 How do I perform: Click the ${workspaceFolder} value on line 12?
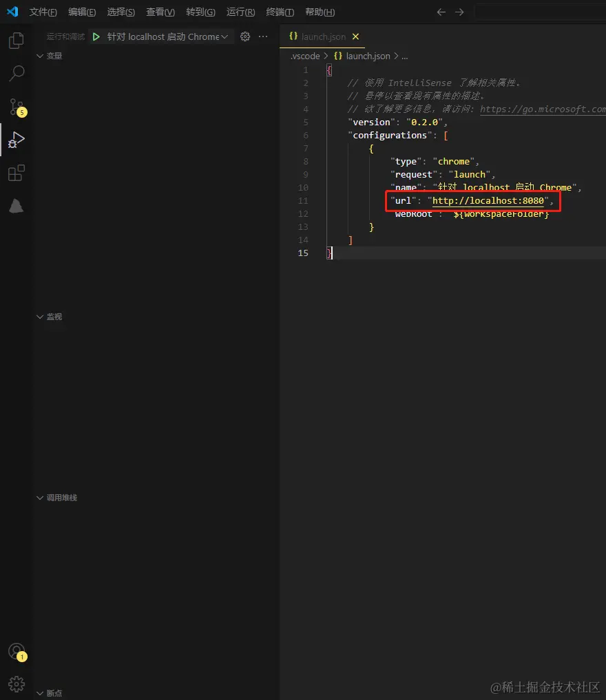pyautogui.click(x=501, y=214)
